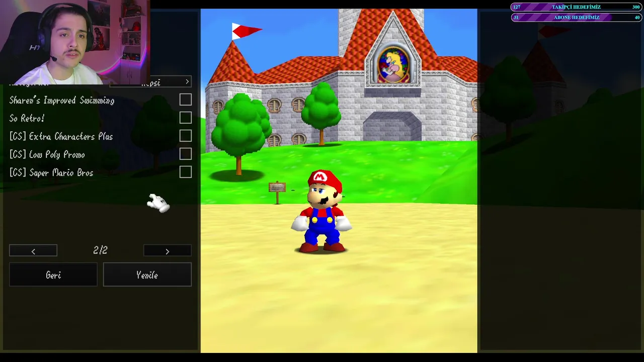Go to the previous mod page arrow
The height and width of the screenshot is (362, 644).
coord(33,251)
